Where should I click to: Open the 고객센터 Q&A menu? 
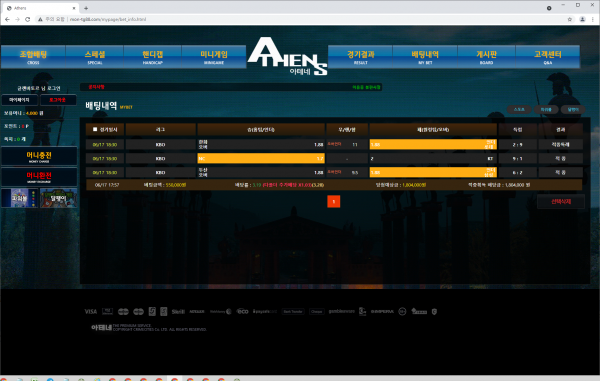coord(548,57)
